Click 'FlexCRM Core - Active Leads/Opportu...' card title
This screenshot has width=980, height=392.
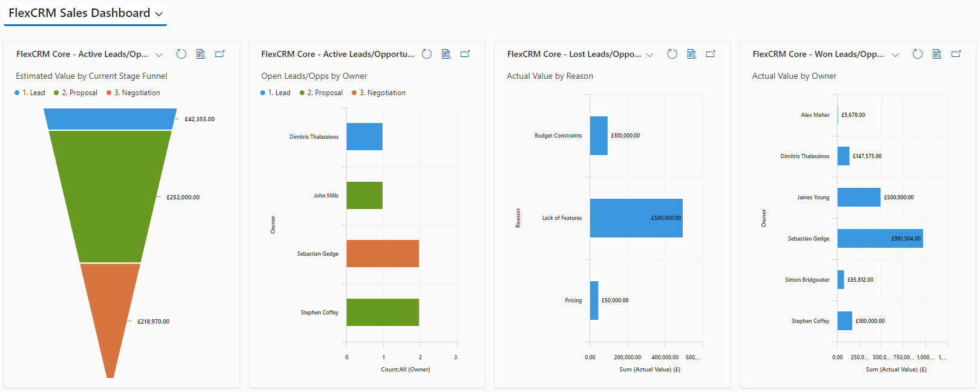[x=338, y=54]
